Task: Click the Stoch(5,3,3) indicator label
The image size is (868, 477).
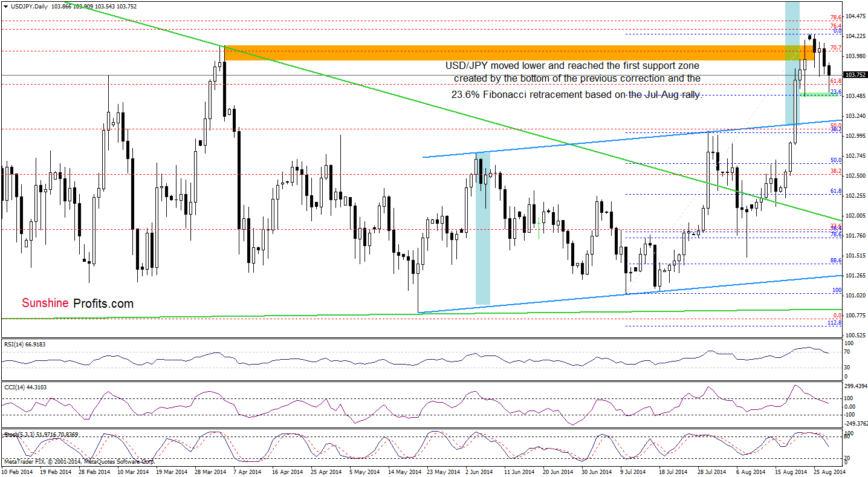Action: (40, 435)
